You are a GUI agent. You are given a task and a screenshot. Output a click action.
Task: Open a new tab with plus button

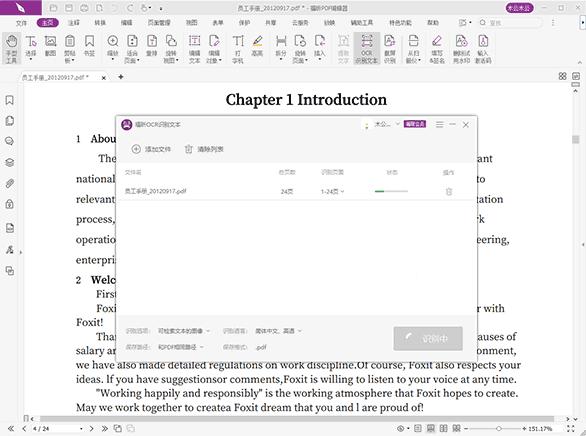(120, 77)
